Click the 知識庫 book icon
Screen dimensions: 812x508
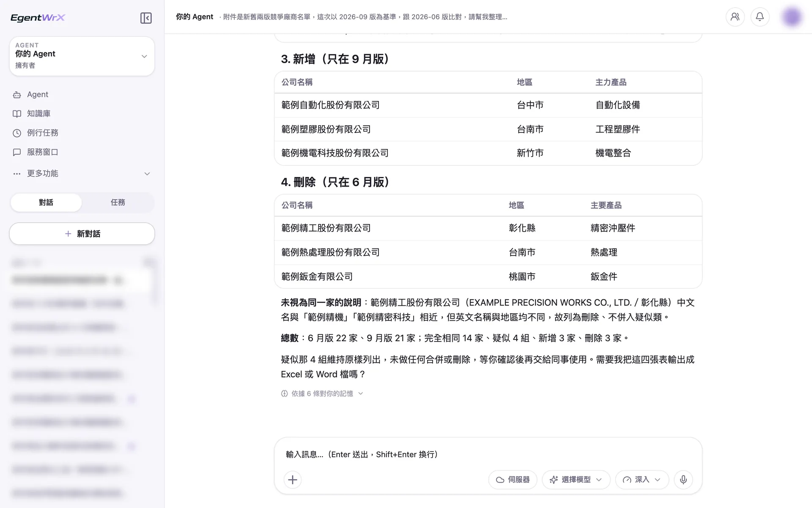tap(17, 114)
